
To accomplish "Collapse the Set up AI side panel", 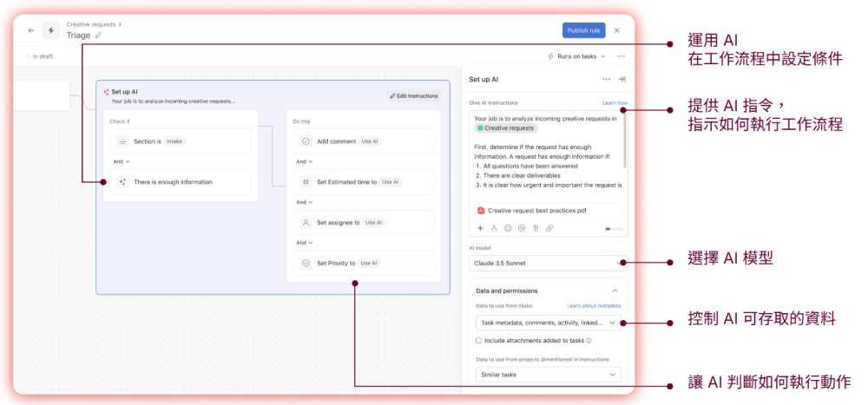I will 621,79.
